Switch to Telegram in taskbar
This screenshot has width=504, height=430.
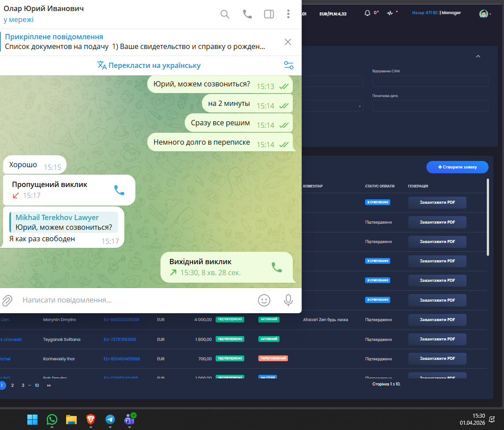tap(110, 419)
